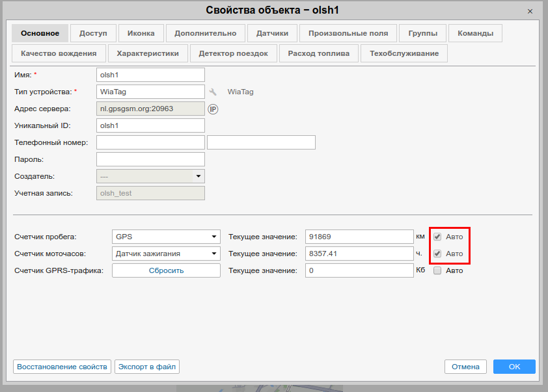Switch to the Доступ tab
Screen dimensions: 548x392
coord(93,33)
